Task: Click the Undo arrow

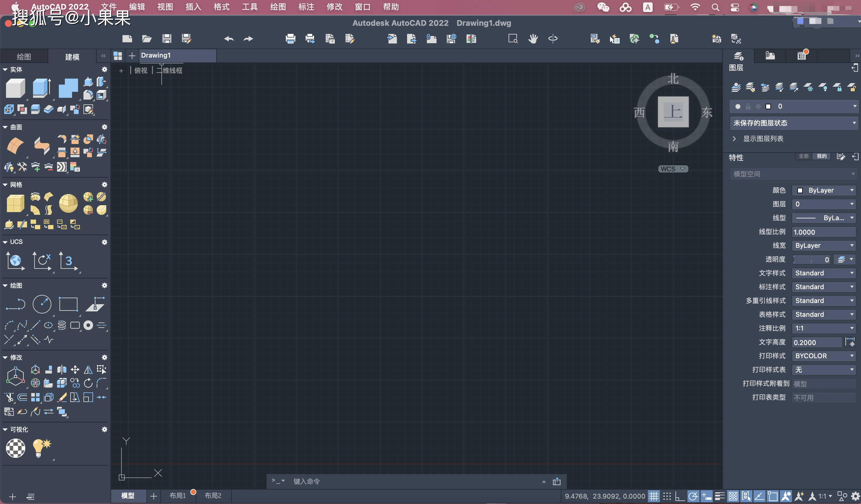Action: coord(229,39)
